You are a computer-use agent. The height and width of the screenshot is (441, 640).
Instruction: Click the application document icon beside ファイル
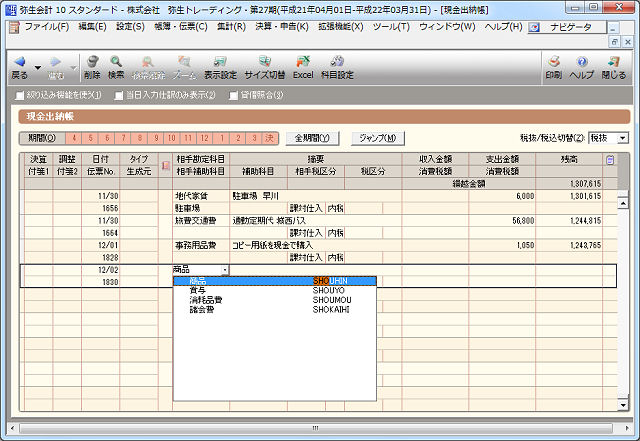[x=14, y=27]
